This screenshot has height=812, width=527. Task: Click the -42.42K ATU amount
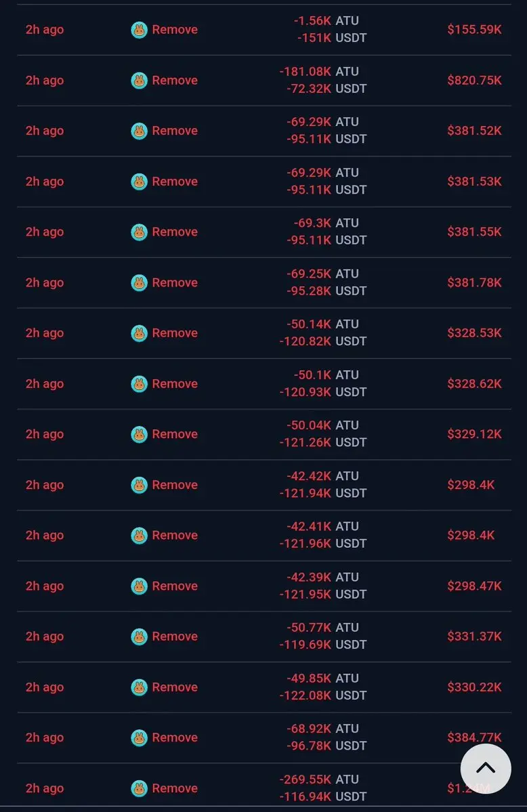coord(322,476)
